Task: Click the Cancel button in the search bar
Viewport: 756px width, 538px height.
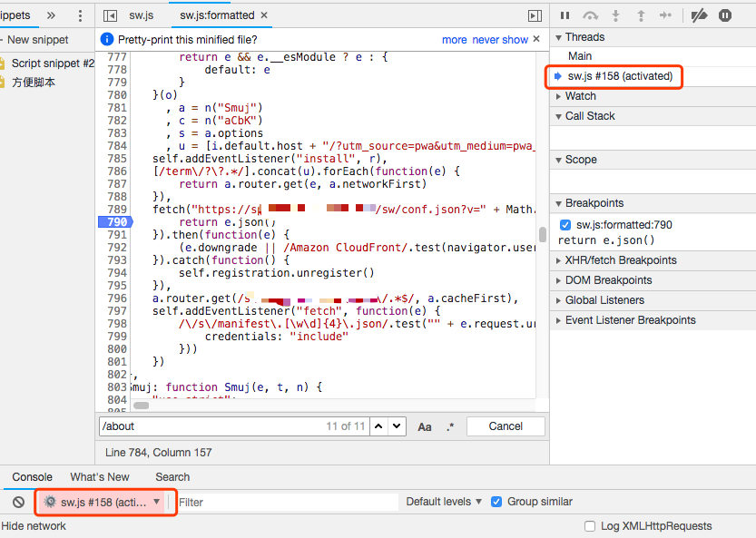Action: 505,426
